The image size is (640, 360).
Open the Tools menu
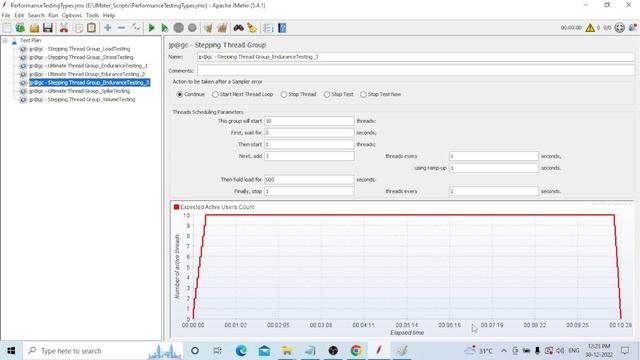pos(92,16)
